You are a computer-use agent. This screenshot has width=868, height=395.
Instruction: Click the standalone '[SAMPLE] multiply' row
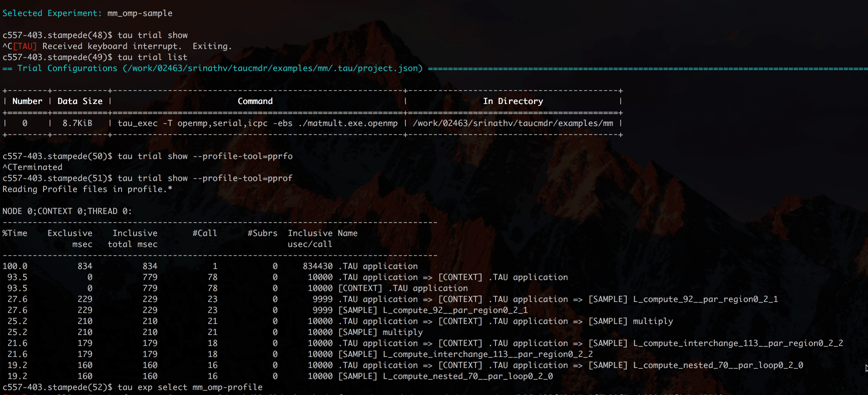coord(380,332)
